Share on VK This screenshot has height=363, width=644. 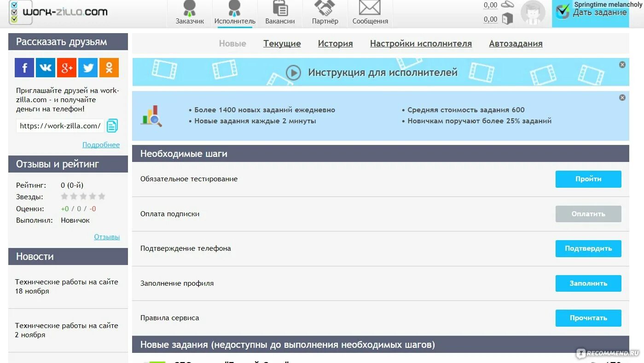(46, 68)
